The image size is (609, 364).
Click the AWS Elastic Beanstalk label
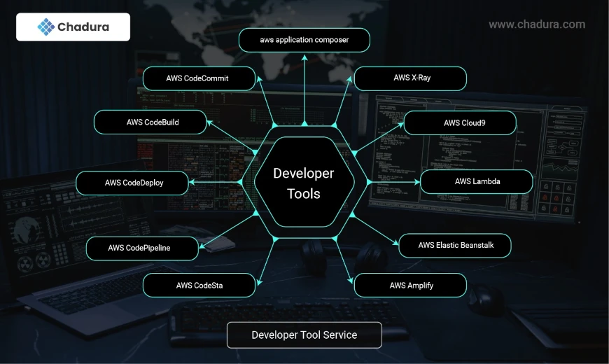click(456, 245)
